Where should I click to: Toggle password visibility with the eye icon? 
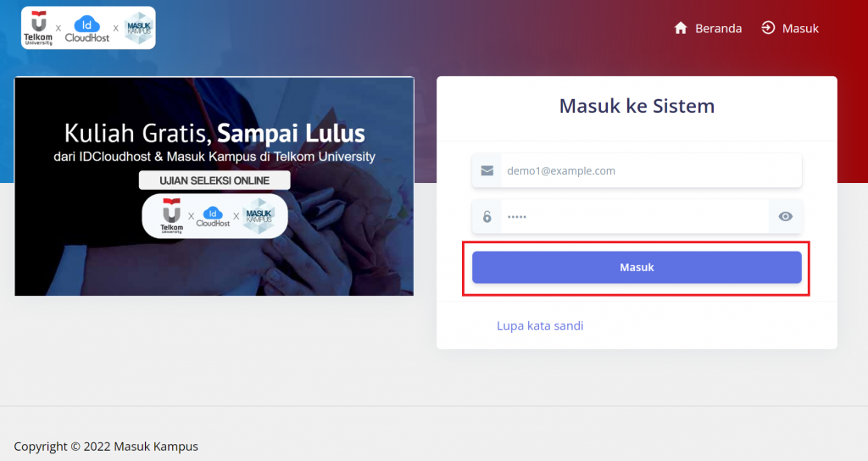pos(786,216)
